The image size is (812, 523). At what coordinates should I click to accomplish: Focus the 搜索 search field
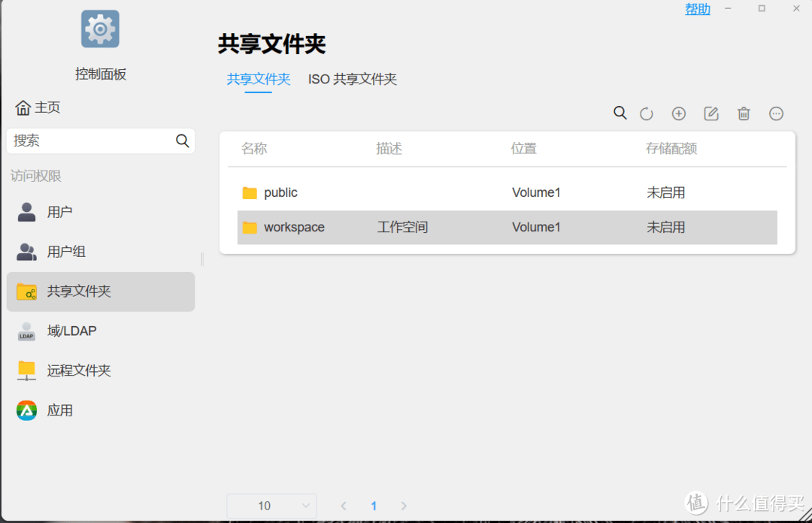pyautogui.click(x=101, y=141)
